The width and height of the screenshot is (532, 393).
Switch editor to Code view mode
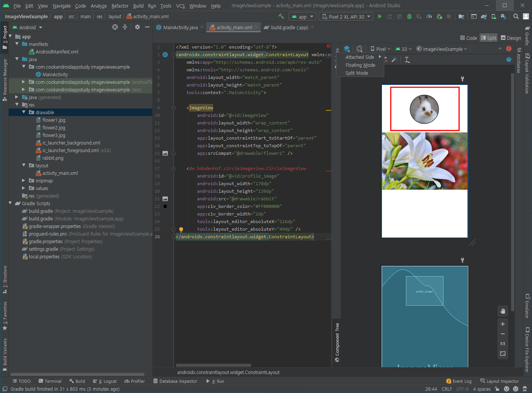(x=468, y=38)
